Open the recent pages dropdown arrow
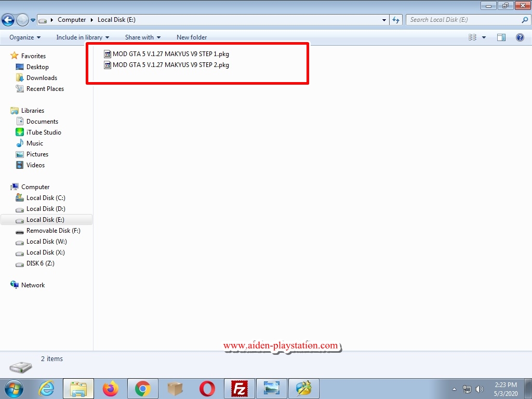532x399 pixels. point(33,20)
